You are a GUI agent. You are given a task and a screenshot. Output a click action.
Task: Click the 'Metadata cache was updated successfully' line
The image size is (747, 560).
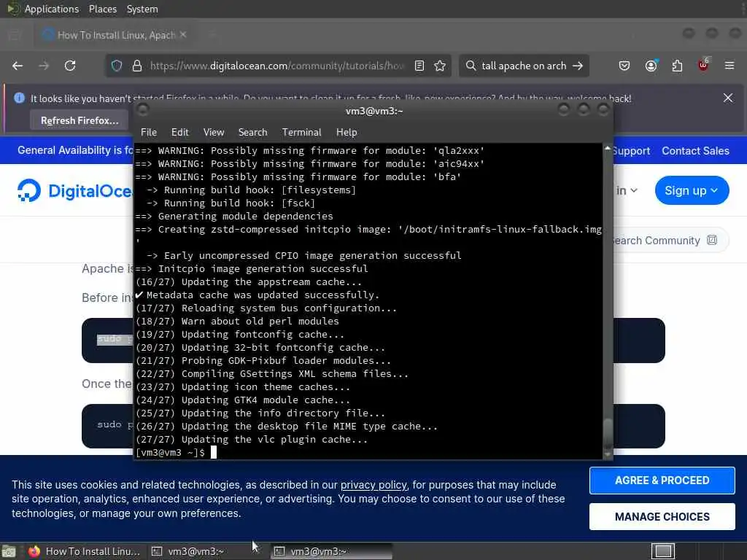tap(258, 295)
